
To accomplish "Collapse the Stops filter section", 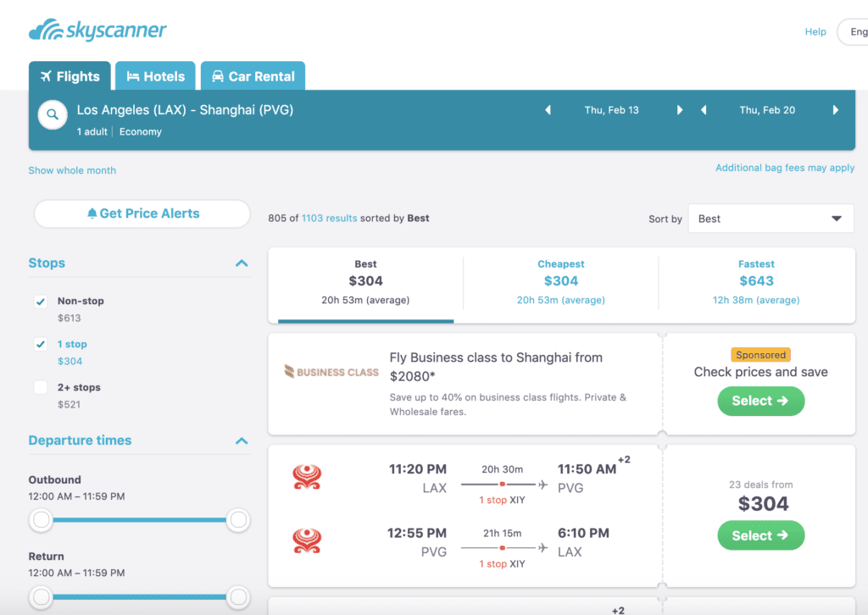I will pyautogui.click(x=242, y=263).
